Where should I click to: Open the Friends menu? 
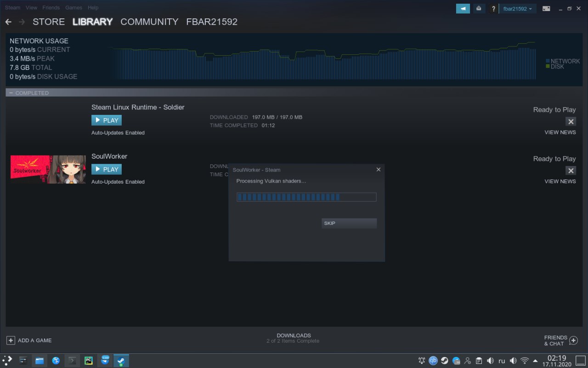coord(51,8)
